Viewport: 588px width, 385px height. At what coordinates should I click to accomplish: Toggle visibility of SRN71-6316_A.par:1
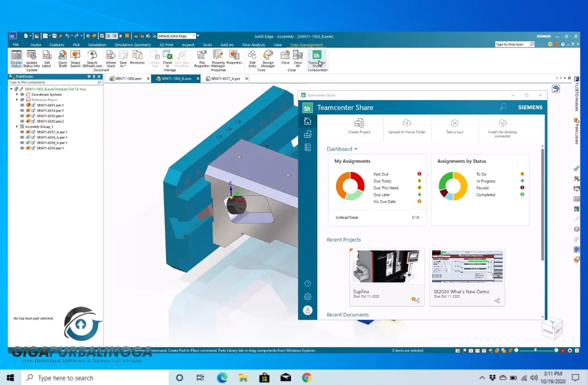point(22,137)
